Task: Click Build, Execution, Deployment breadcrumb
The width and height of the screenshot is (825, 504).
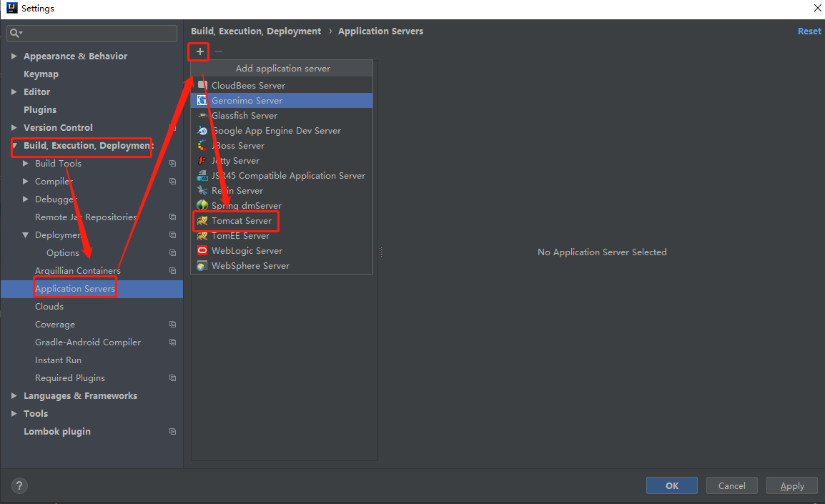Action: click(x=256, y=31)
